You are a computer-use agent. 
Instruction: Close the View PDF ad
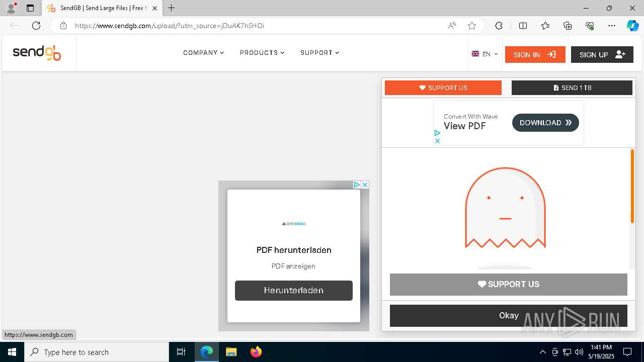[437, 141]
